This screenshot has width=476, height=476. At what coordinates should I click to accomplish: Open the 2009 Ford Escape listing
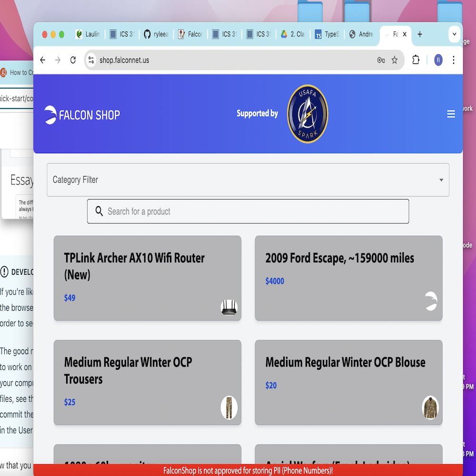[348, 278]
